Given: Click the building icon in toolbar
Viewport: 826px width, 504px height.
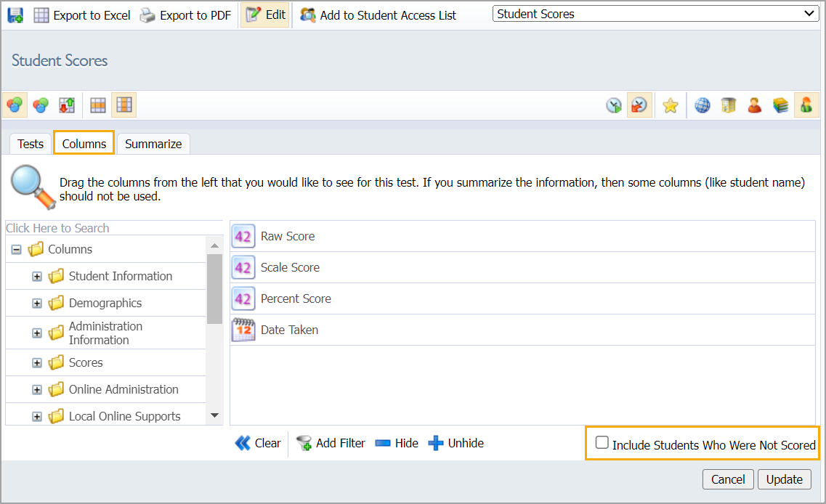Looking at the screenshot, I should [729, 106].
